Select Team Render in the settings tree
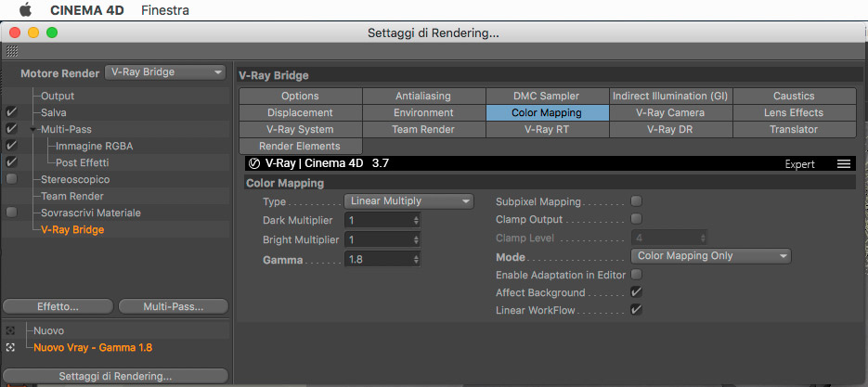This screenshot has width=868, height=387. [x=72, y=196]
